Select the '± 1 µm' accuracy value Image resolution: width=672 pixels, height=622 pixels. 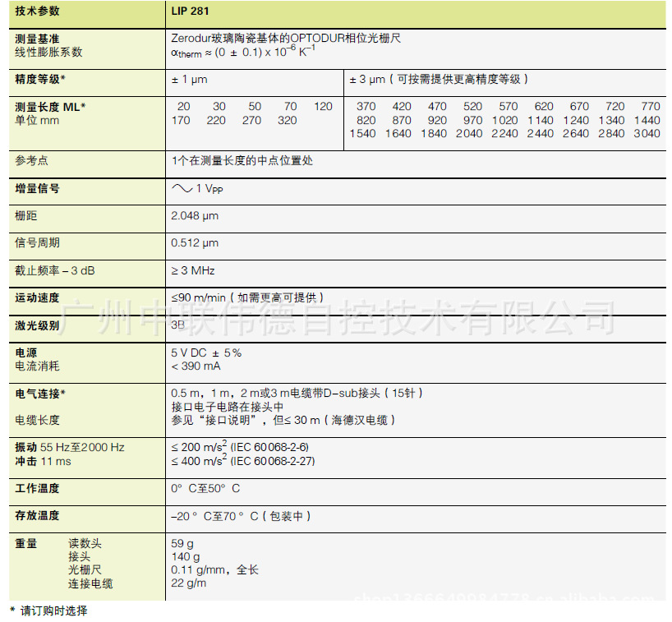(190, 80)
